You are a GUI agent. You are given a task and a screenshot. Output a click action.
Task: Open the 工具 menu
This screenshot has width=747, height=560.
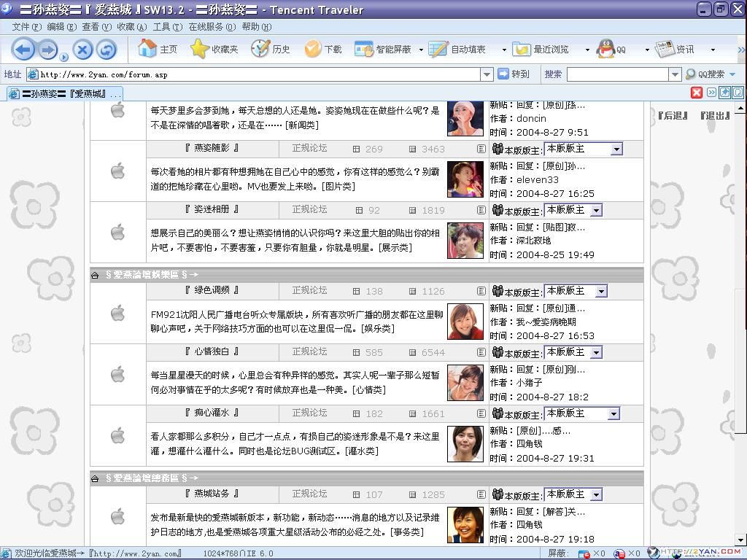(164, 26)
